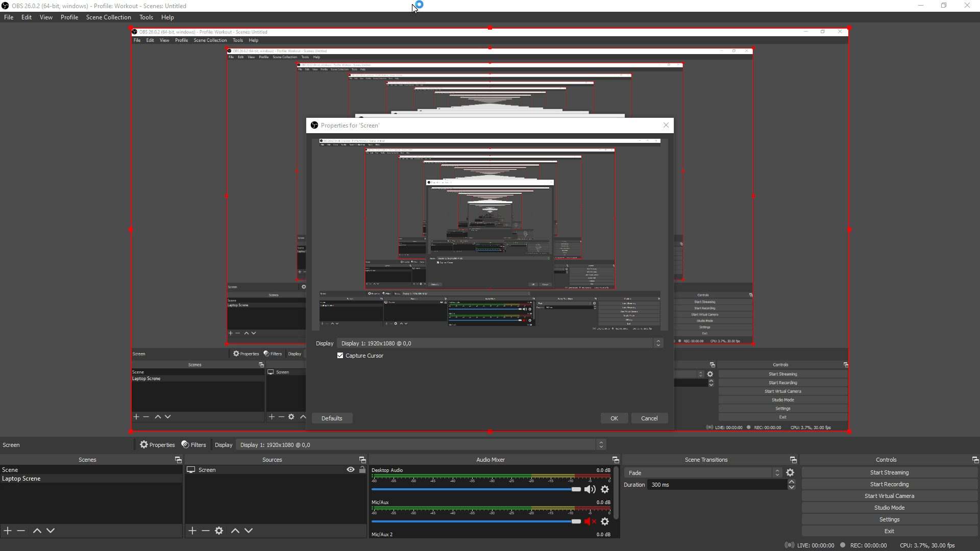Remove the Screen source using minus icon
Screen dimensions: 980x551
(206, 531)
